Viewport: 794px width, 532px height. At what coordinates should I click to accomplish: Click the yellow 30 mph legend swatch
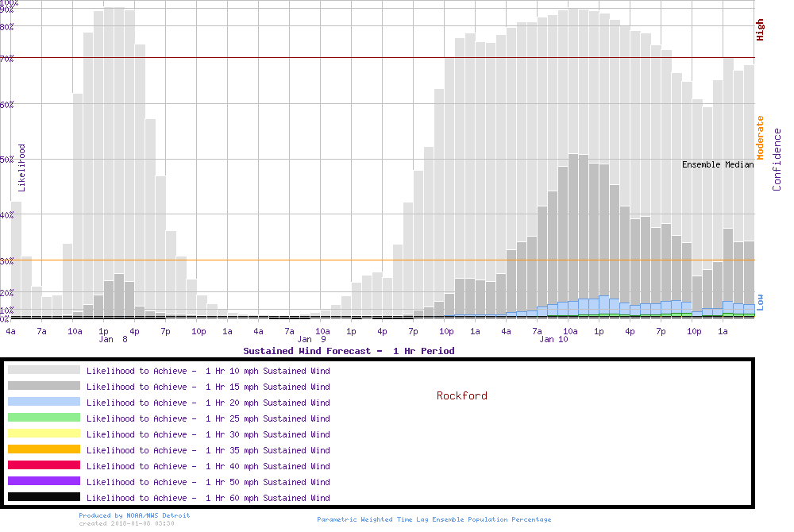(44, 434)
